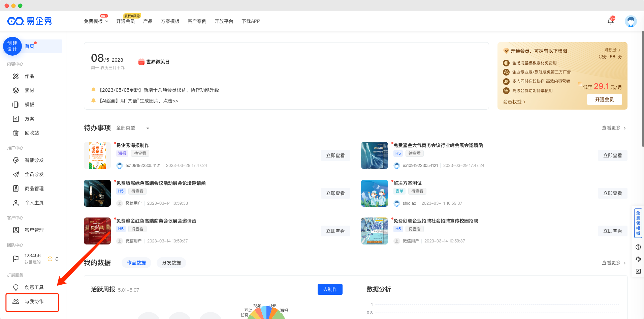Click the 易企秀 logo
This screenshot has width=644, height=319.
tap(30, 21)
